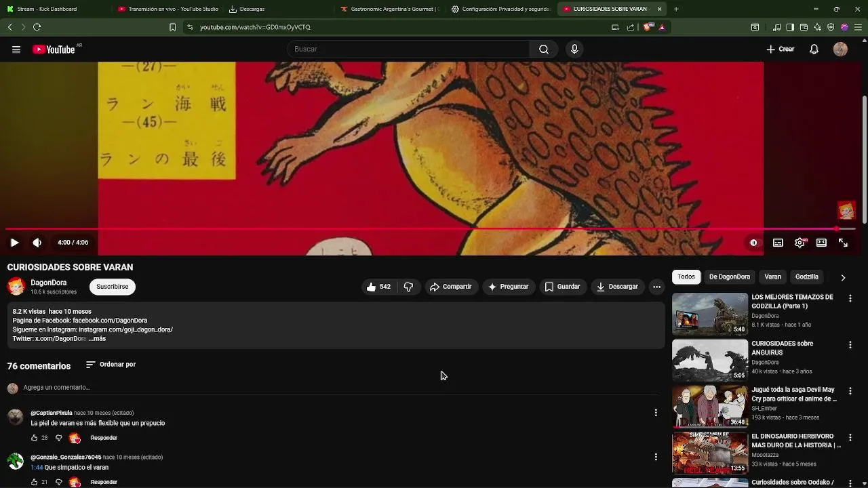This screenshot has height=488, width=868.
Task: Click the channel watermark in the video corner
Action: (846, 210)
